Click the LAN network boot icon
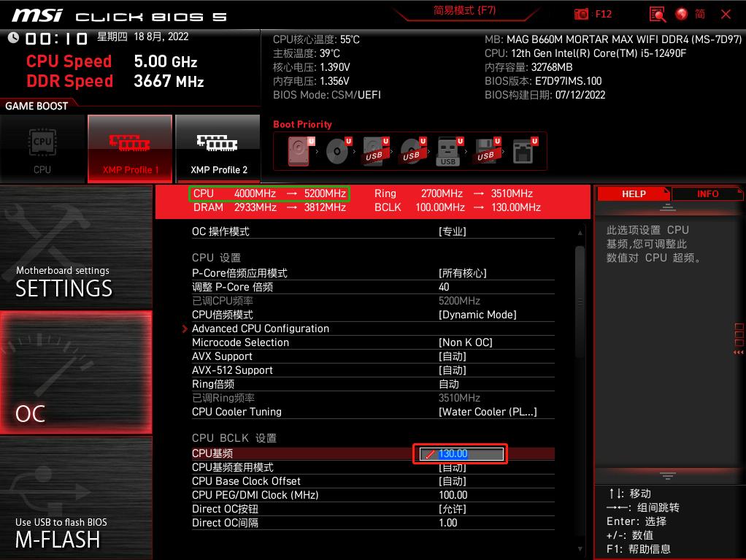This screenshot has height=560, width=746. (x=523, y=151)
